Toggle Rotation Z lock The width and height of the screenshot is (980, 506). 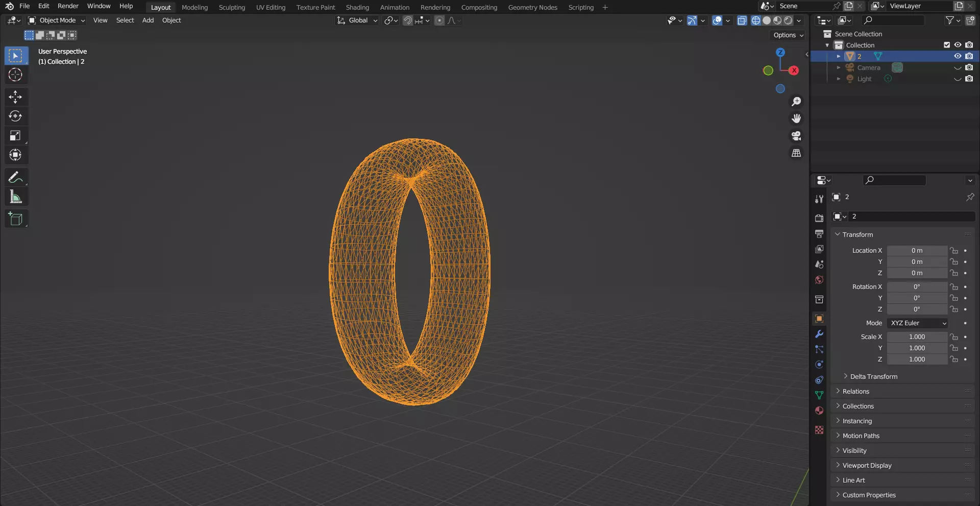click(953, 309)
